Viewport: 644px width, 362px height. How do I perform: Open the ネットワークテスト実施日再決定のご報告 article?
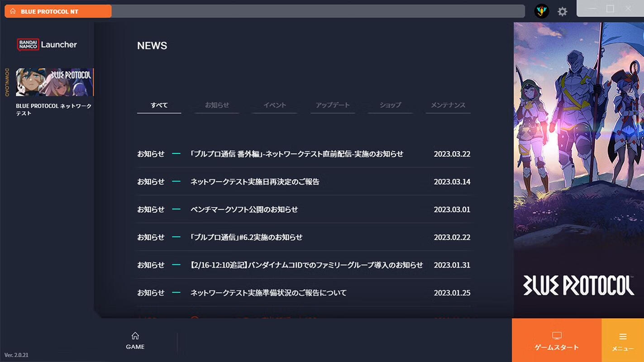click(x=304, y=181)
